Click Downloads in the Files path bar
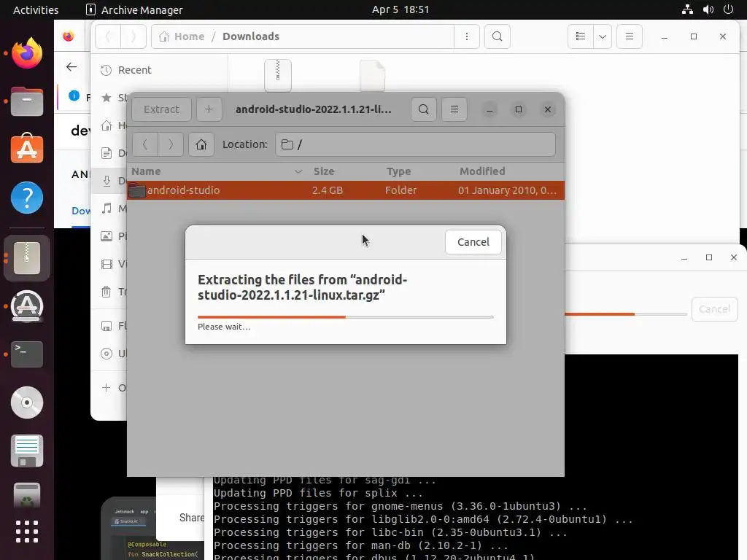Viewport: 747px width, 560px height. pyautogui.click(x=251, y=36)
